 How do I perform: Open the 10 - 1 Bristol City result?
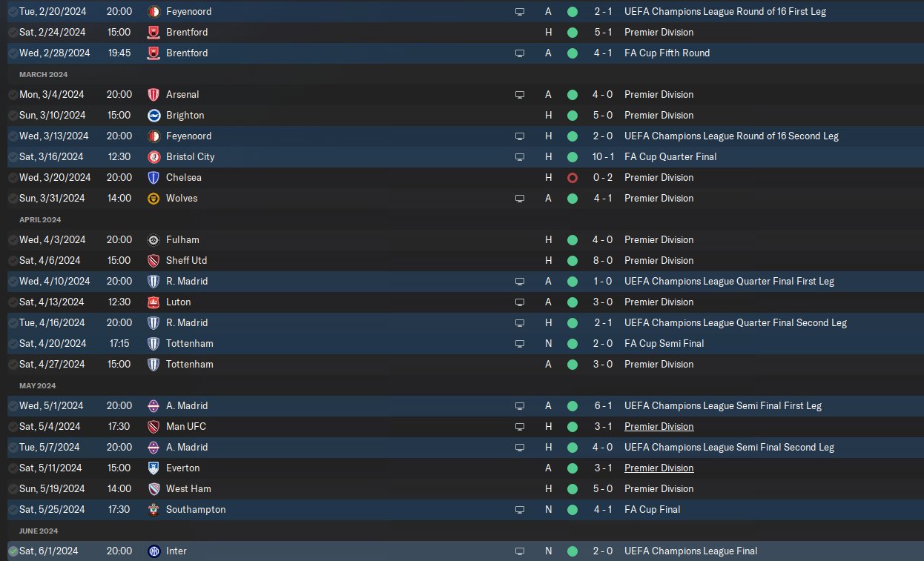coord(607,157)
